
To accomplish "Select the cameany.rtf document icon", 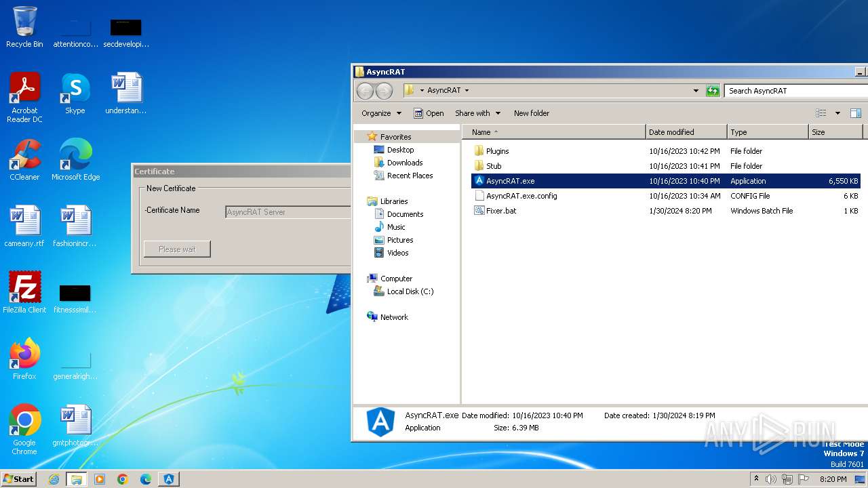I will (x=24, y=226).
